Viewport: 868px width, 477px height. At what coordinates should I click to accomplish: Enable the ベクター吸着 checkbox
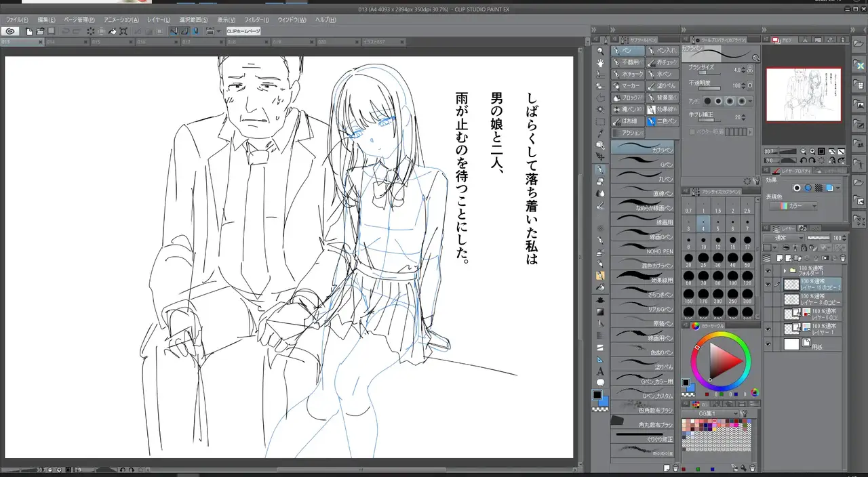pyautogui.click(x=692, y=131)
